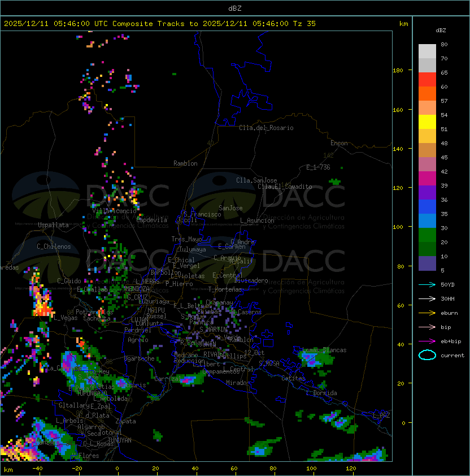
Task: Click the white 30HM arrow icon in legend
Action: click(427, 298)
